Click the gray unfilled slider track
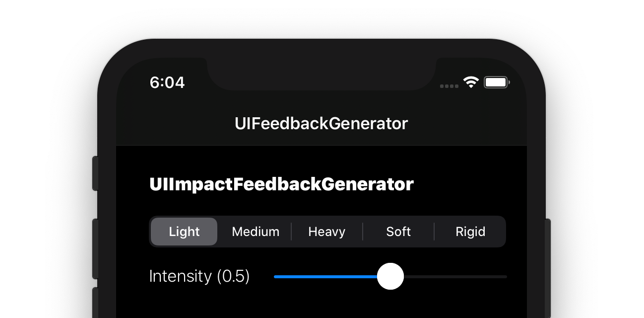The width and height of the screenshot is (644, 318). pos(455,276)
